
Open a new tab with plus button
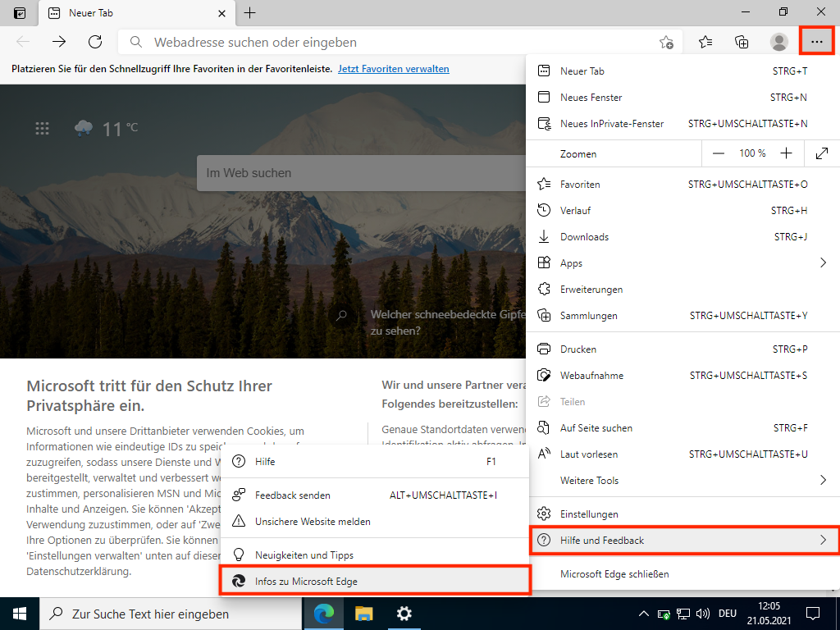[x=250, y=13]
